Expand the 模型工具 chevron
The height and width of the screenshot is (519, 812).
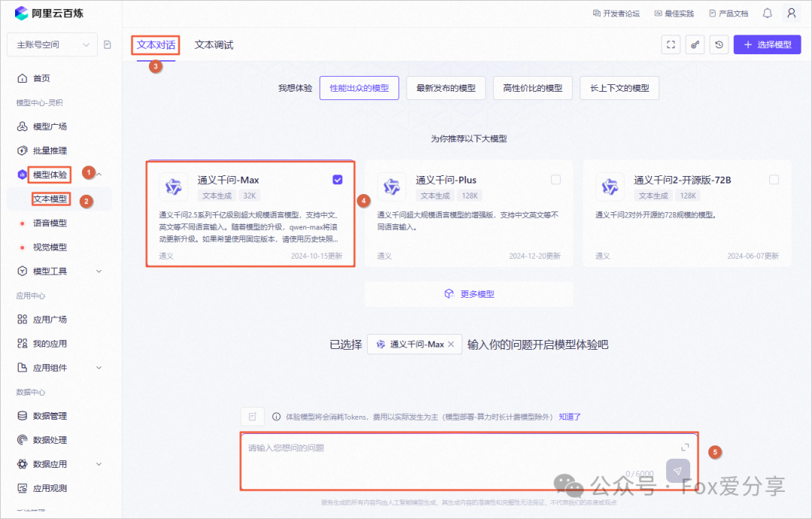pyautogui.click(x=99, y=271)
